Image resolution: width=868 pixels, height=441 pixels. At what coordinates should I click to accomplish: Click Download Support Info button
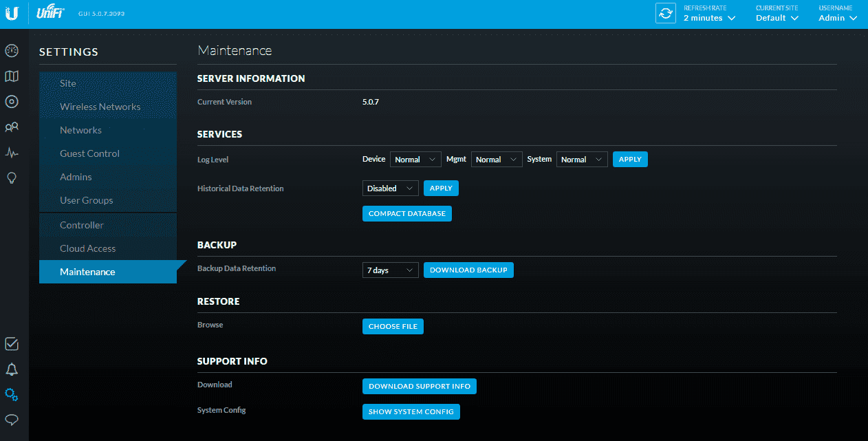click(420, 387)
